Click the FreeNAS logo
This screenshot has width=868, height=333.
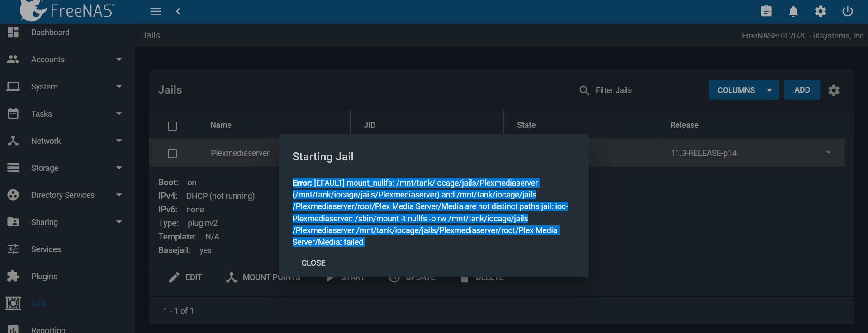[x=67, y=10]
